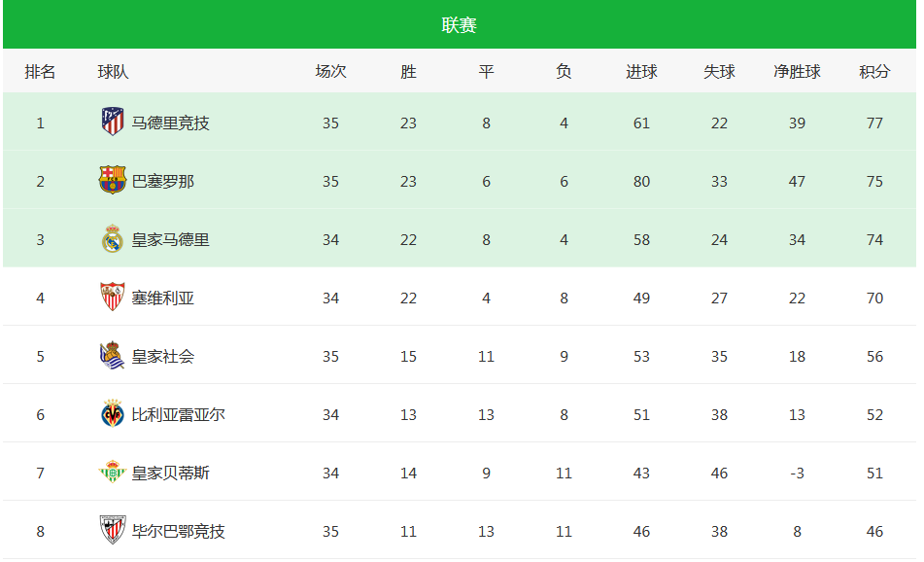The height and width of the screenshot is (562, 924).
Task: Click the 净胜球 column header
Action: coord(797,72)
